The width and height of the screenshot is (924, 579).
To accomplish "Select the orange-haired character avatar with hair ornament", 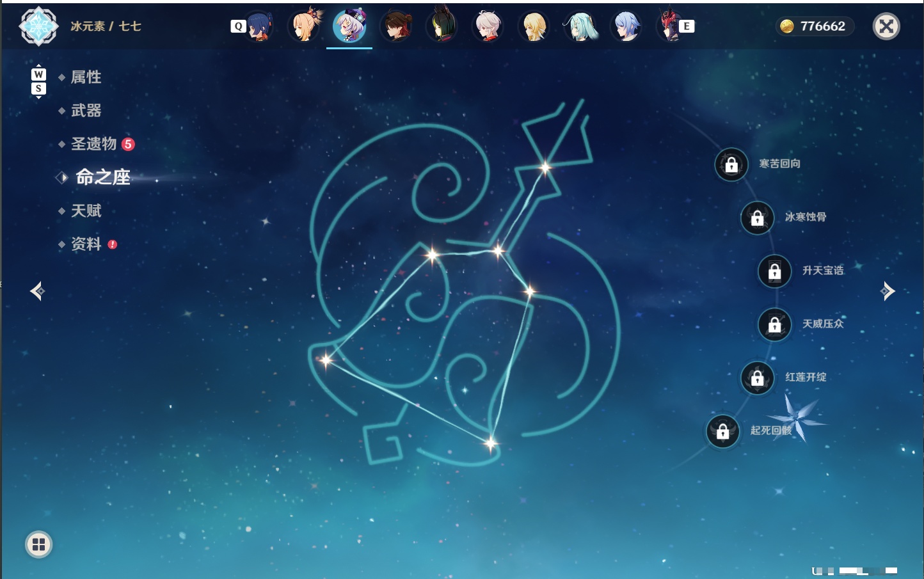I will (305, 26).
